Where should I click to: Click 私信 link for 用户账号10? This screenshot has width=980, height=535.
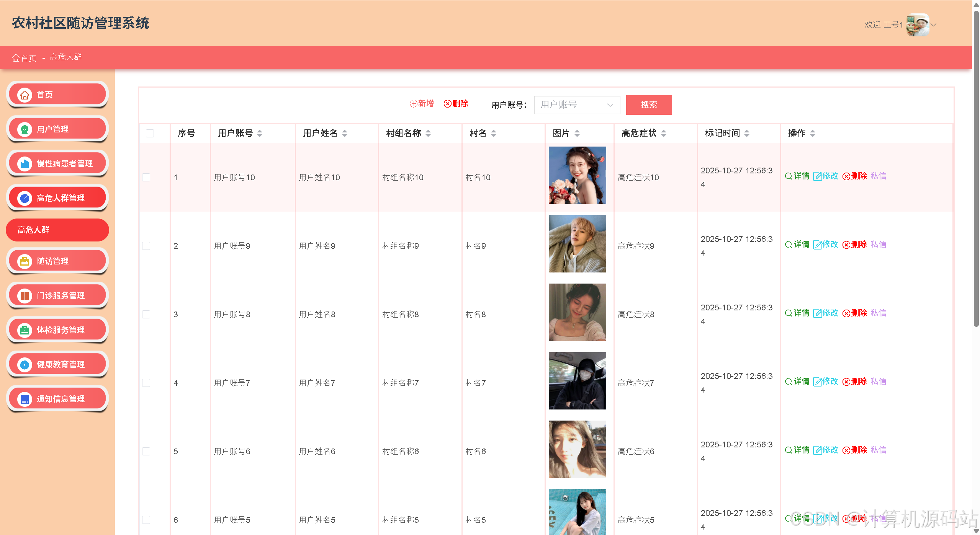(x=878, y=176)
